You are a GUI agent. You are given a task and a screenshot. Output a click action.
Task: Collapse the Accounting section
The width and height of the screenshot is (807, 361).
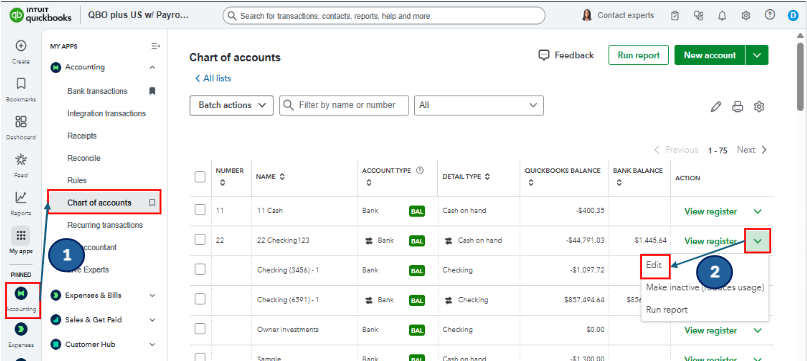[152, 67]
